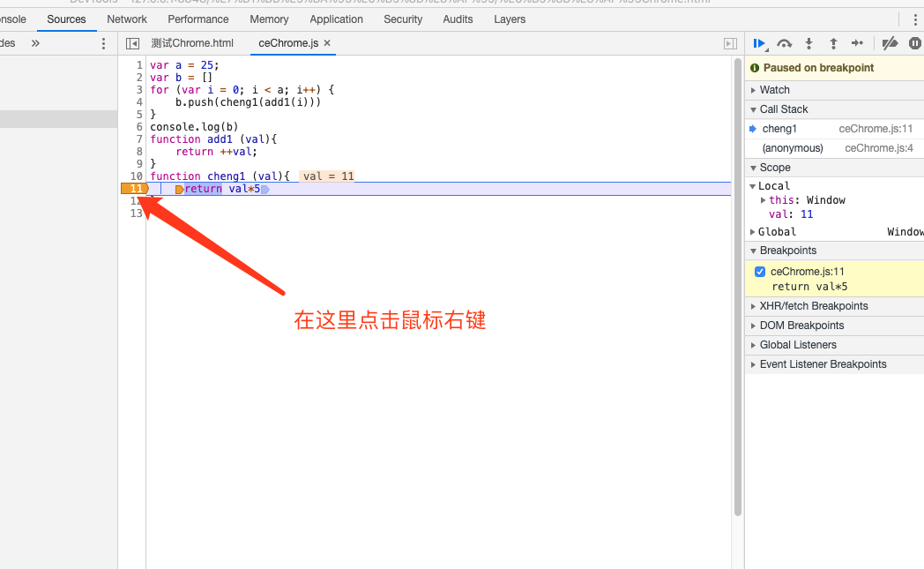Switch to the 测试Chrome.html file tab
Image resolution: width=924 pixels, height=569 pixels.
192,43
